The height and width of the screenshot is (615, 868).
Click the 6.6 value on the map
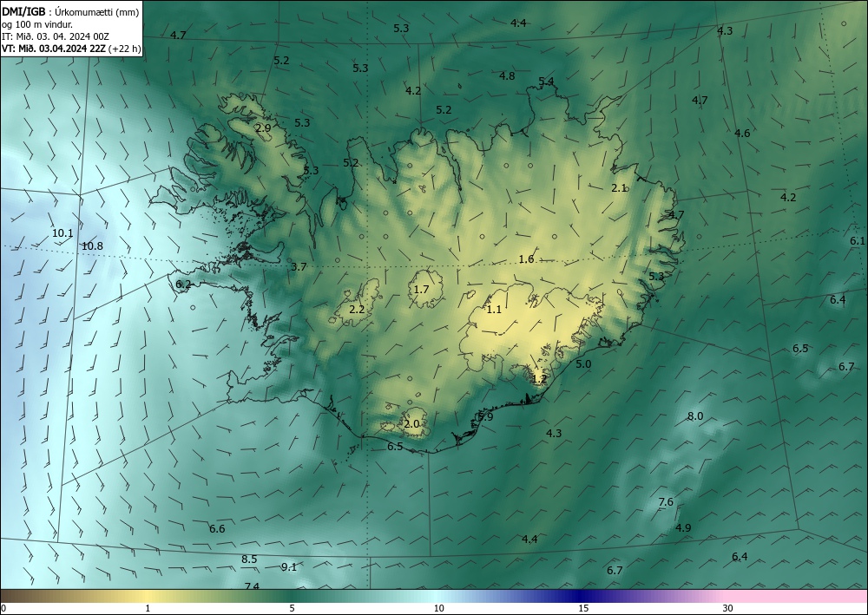[x=217, y=529]
